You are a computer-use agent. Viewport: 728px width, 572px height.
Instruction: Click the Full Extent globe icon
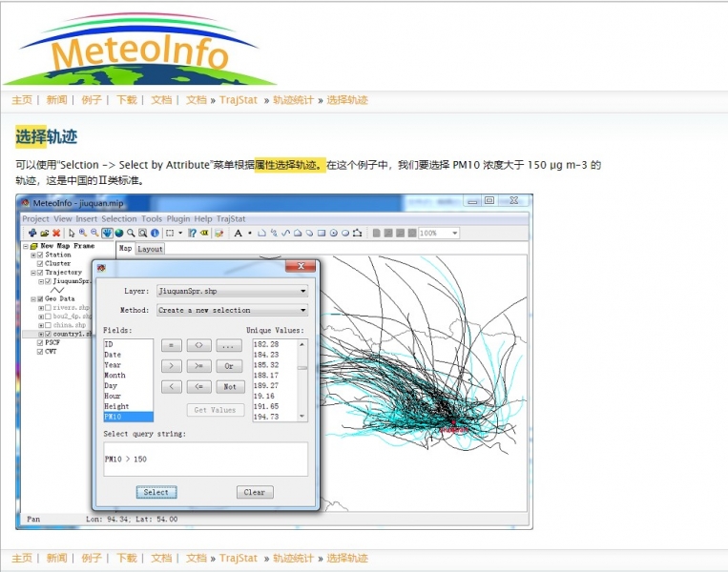point(119,233)
